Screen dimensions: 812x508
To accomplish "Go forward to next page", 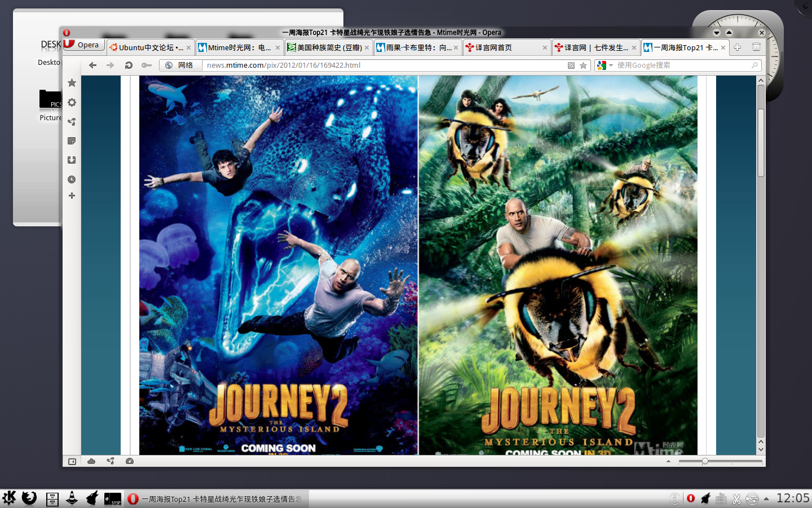I will pyautogui.click(x=111, y=65).
